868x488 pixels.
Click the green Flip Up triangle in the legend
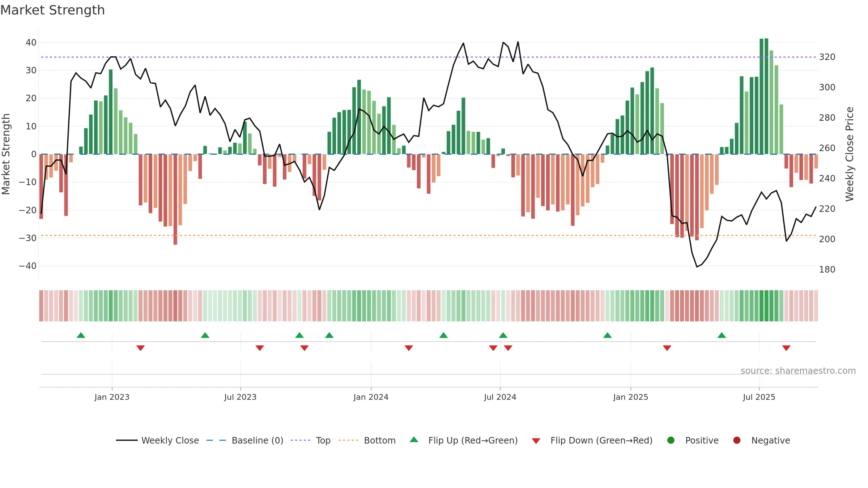tap(414, 440)
